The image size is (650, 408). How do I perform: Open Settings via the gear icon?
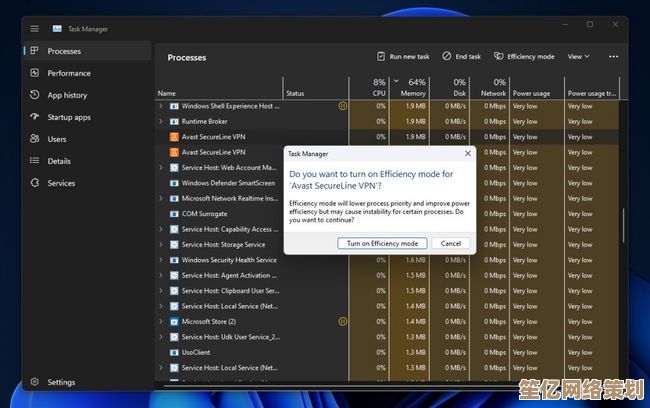pyautogui.click(x=34, y=381)
